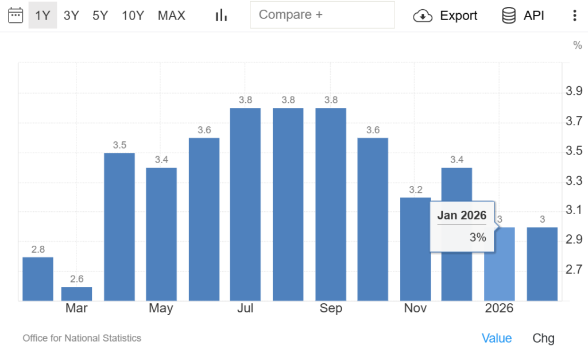Switch display to Chg mode
The height and width of the screenshot is (364, 588).
coord(543,338)
